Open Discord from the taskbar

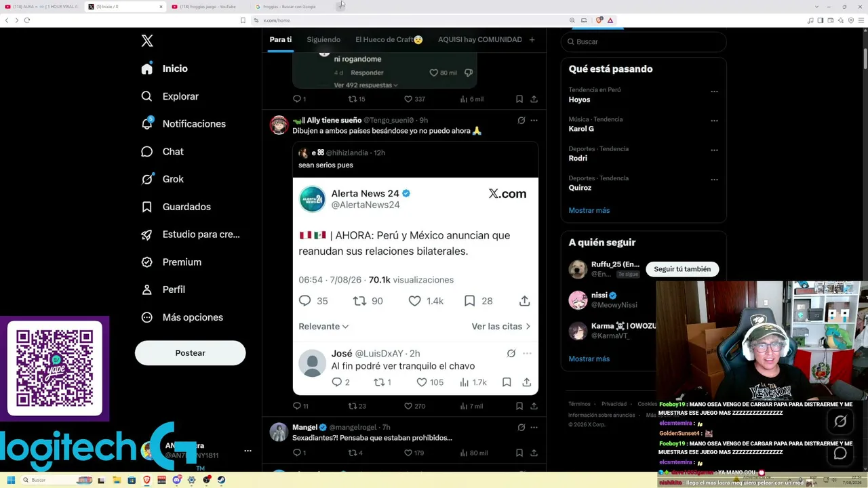coord(177,480)
